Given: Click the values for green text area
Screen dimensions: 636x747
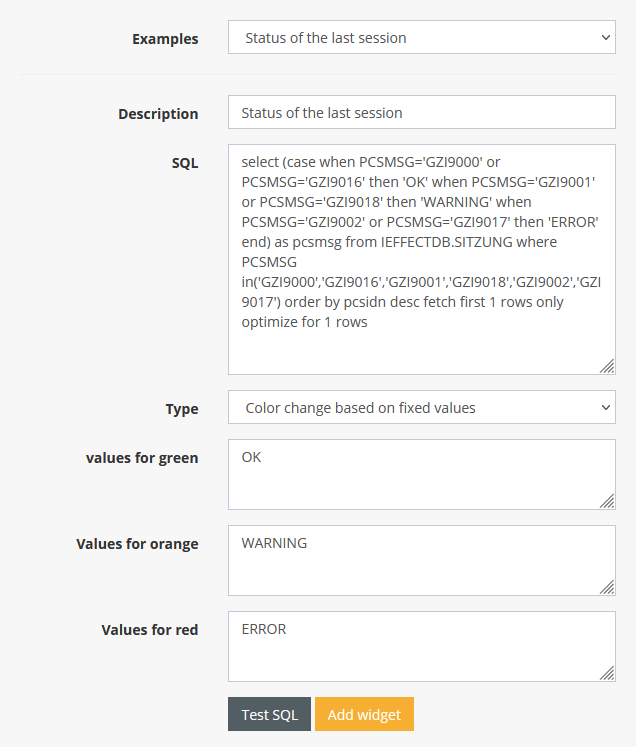Looking at the screenshot, I should click(x=421, y=475).
